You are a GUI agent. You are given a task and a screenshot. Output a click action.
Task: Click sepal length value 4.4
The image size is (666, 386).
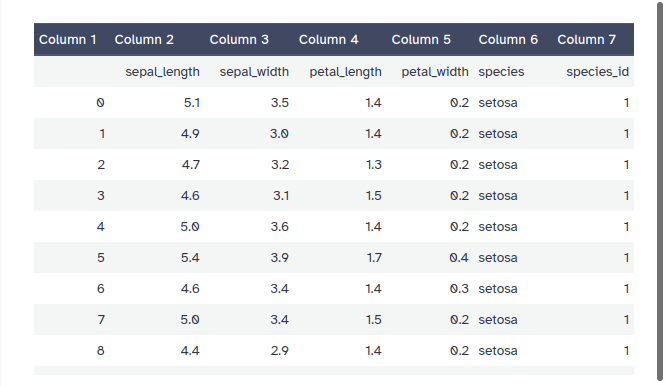coord(190,351)
